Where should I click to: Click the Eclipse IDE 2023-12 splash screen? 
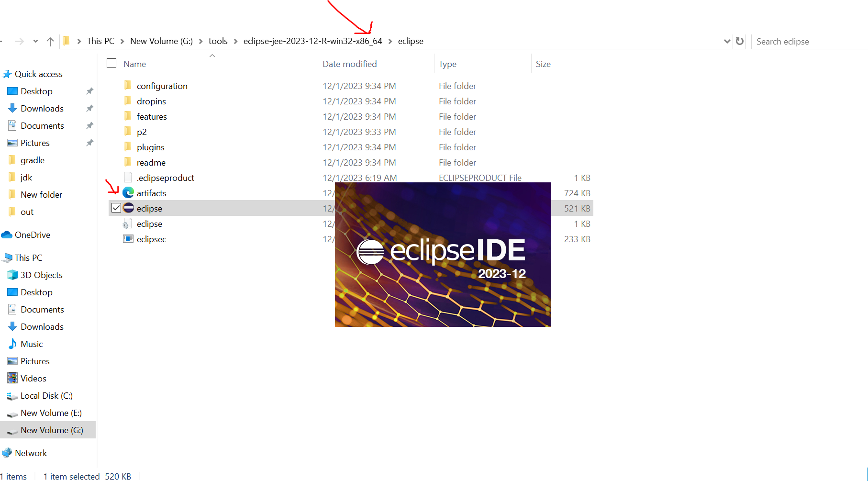(x=443, y=255)
